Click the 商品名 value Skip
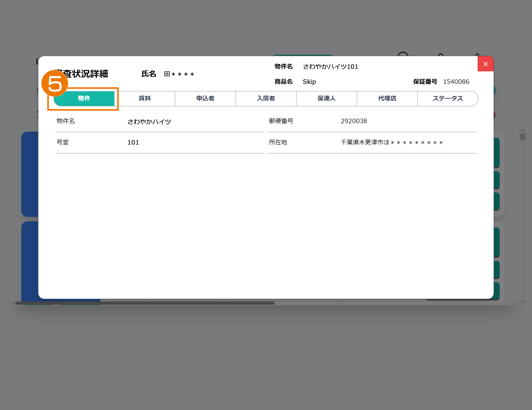The width and height of the screenshot is (532, 410). (309, 82)
